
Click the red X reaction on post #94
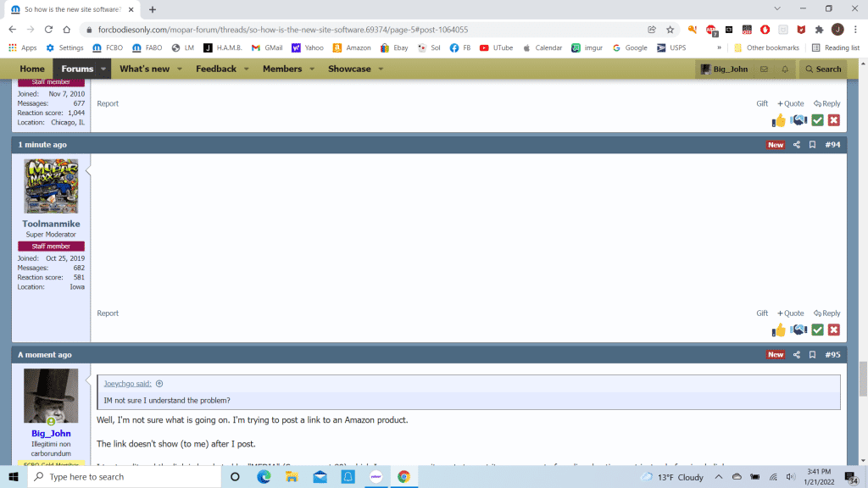(x=834, y=330)
